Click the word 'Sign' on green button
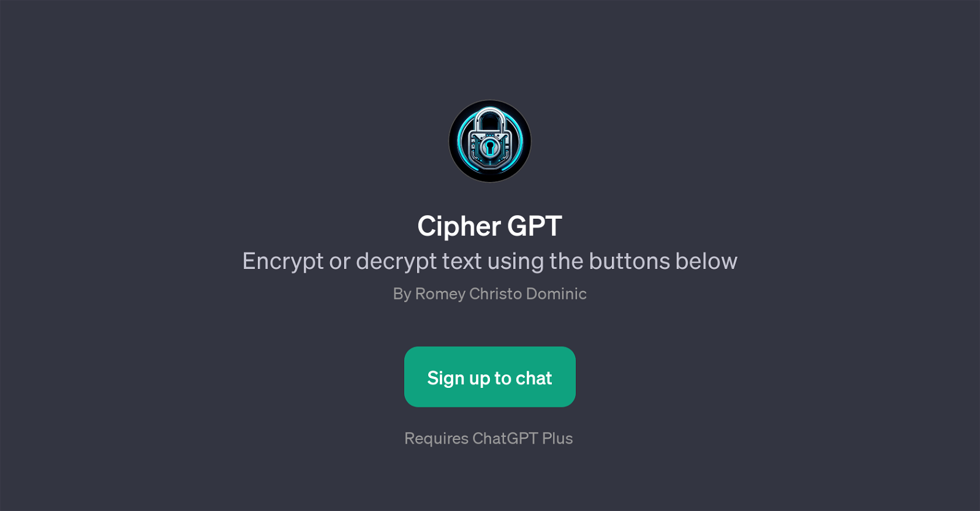Viewport: 980px width, 511px height. coord(446,379)
